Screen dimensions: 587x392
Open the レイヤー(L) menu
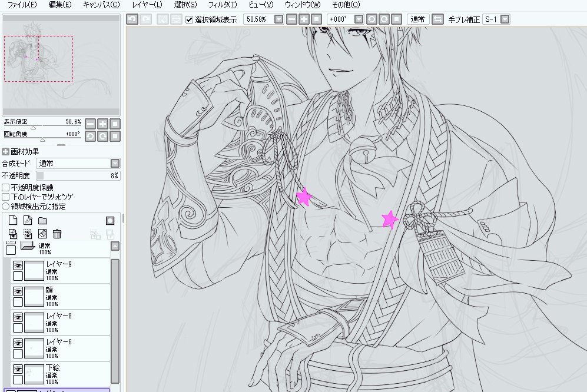coord(147,5)
